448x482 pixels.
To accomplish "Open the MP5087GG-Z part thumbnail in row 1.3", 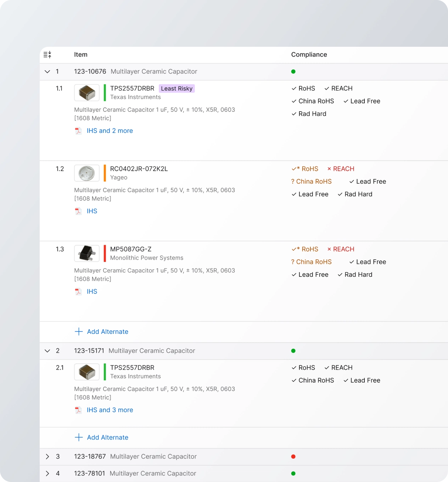I will point(87,254).
